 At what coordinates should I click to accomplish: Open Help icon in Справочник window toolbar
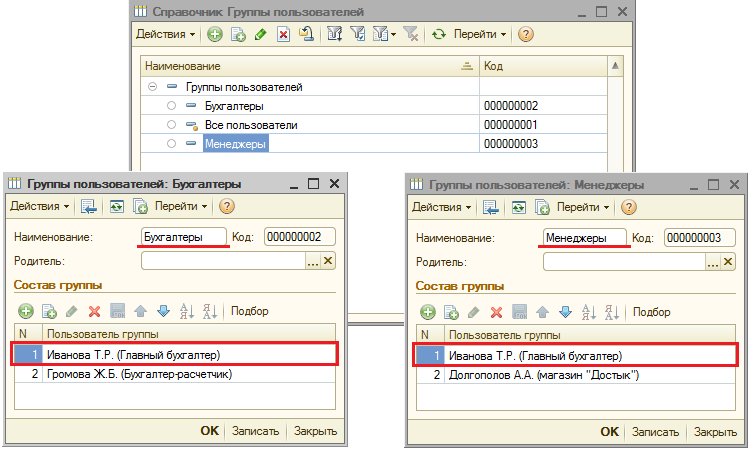526,34
